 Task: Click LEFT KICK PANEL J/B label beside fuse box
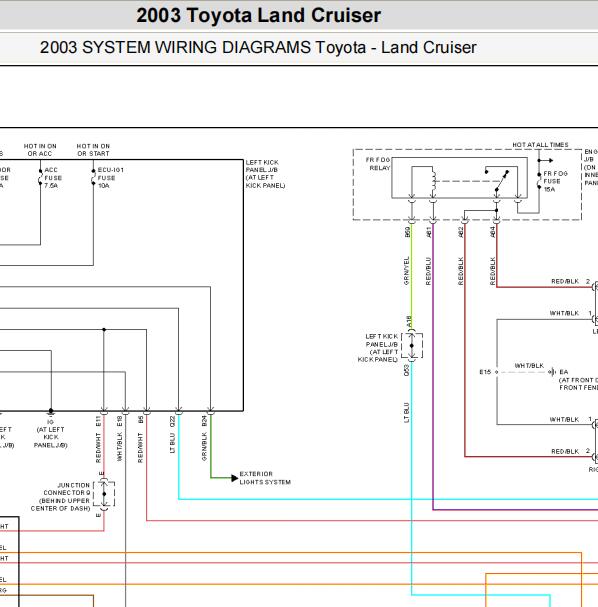click(x=266, y=174)
